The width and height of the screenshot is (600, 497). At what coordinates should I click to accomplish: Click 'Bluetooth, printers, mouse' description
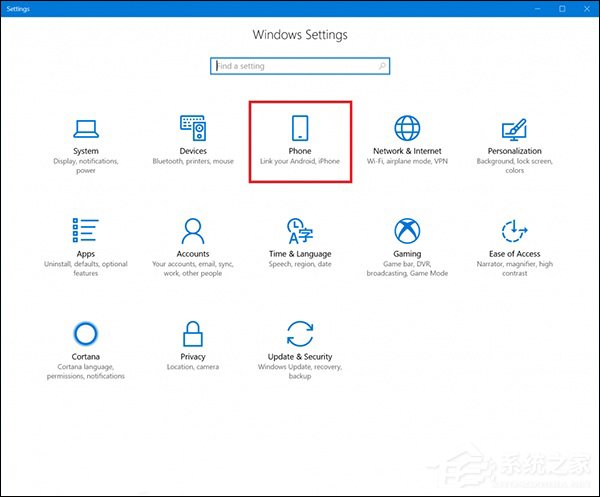pyautogui.click(x=193, y=161)
